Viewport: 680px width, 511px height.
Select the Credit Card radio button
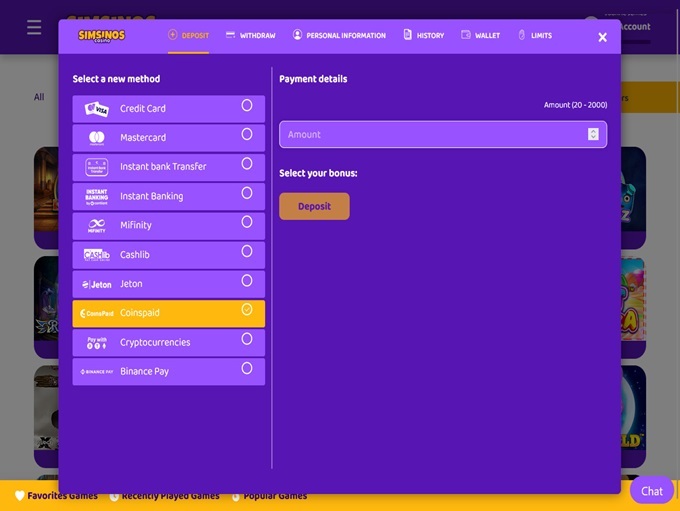click(247, 105)
